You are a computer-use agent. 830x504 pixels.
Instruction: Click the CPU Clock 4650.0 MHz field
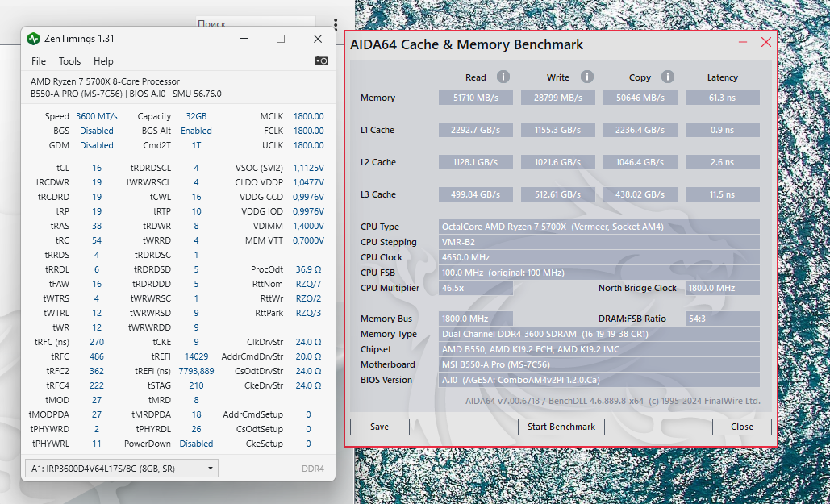click(x=599, y=258)
